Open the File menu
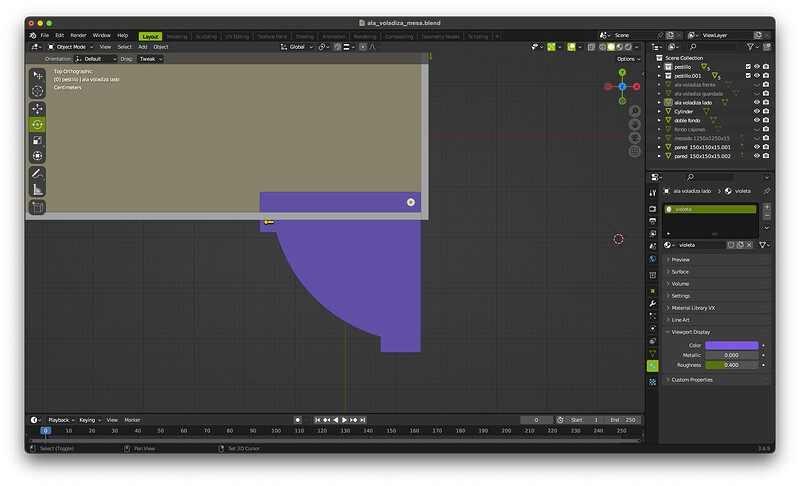The width and height of the screenshot is (800, 486). (45, 36)
